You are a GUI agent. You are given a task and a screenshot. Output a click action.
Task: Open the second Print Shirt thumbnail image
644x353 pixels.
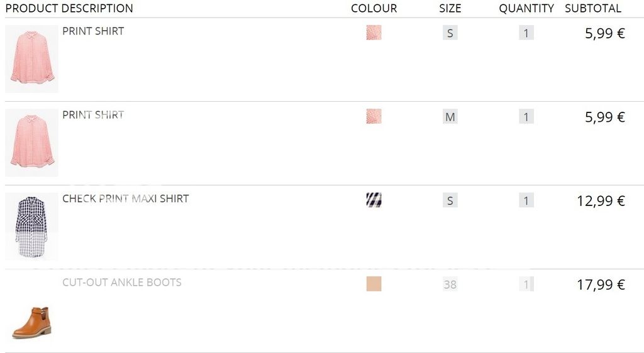tap(31, 143)
